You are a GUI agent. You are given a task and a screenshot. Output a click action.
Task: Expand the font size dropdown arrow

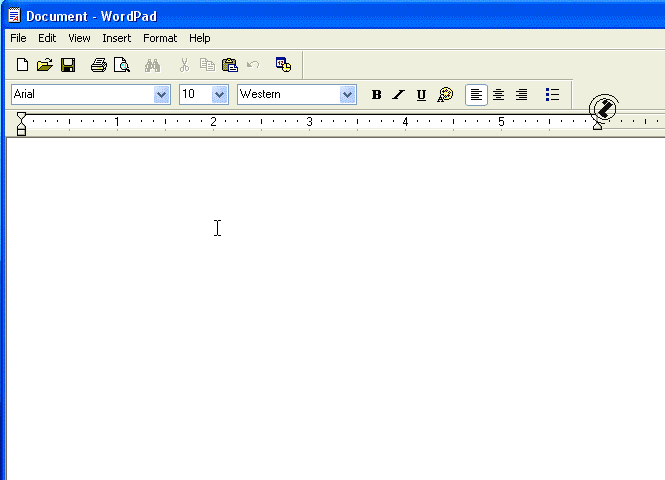[219, 95]
